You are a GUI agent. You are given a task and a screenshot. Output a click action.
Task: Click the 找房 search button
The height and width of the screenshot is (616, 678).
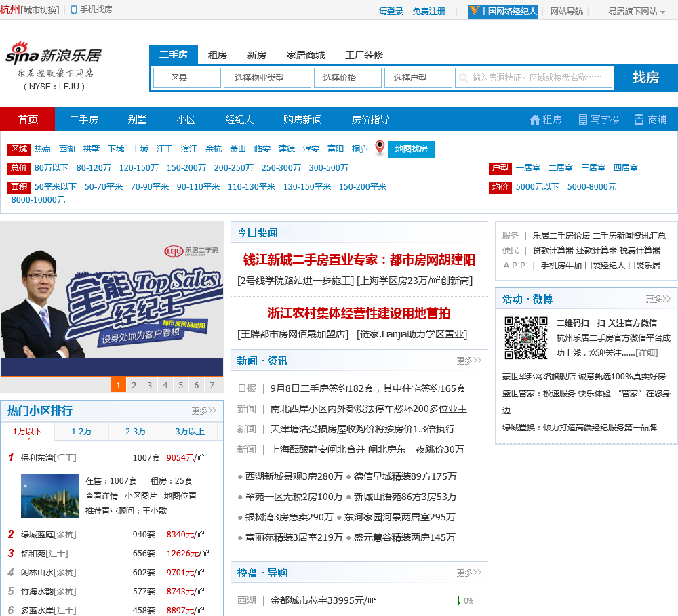click(x=646, y=77)
